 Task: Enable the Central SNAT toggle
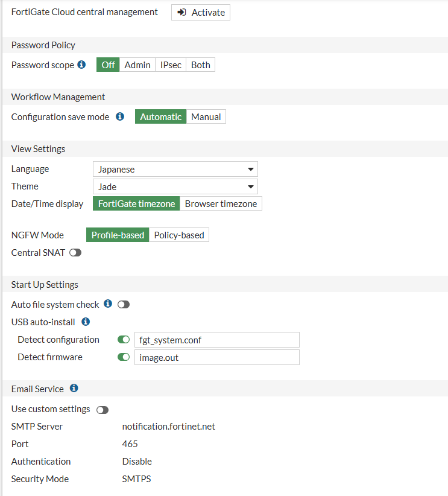coord(75,253)
